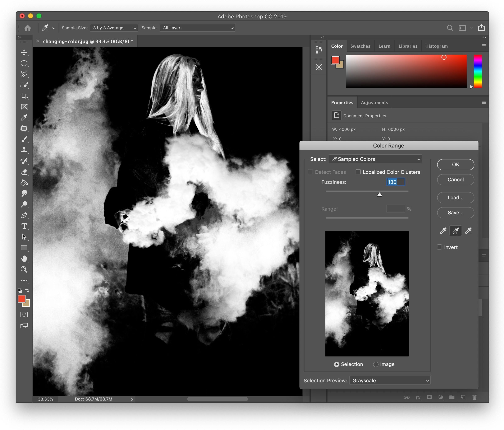Toggle the Invert checkbox
The width and height of the screenshot is (504, 430).
440,247
